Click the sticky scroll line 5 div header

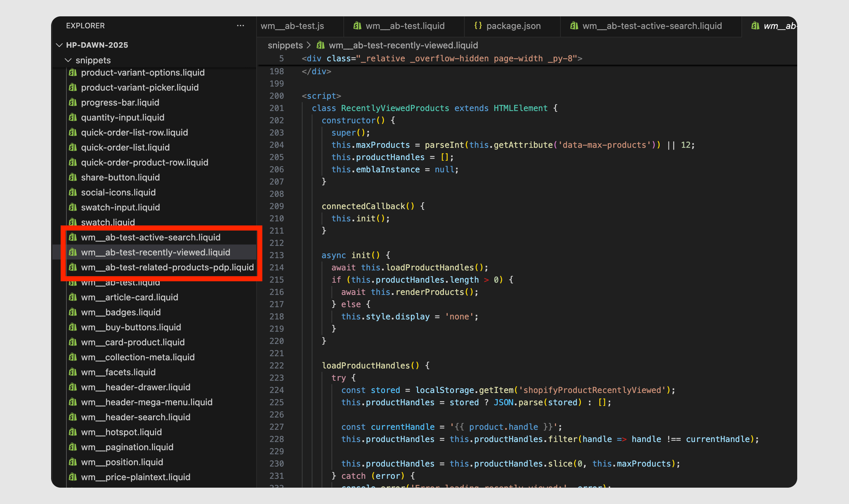coord(442,59)
